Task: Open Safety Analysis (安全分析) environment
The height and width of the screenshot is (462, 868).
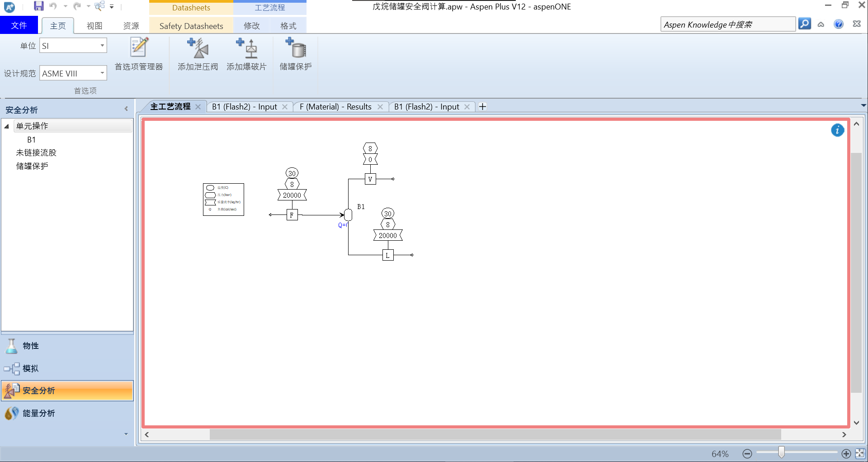Action: [x=67, y=391]
